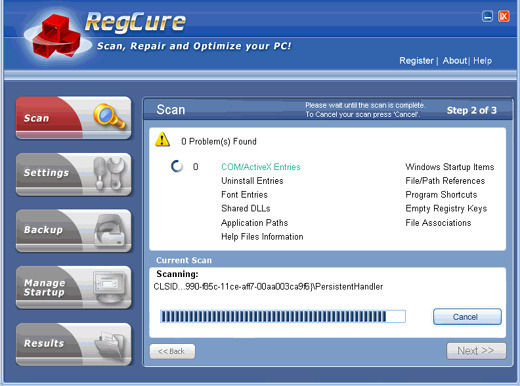Click the yellow warning triangle icon
Screen dimensions: 520x386
(x=162, y=140)
